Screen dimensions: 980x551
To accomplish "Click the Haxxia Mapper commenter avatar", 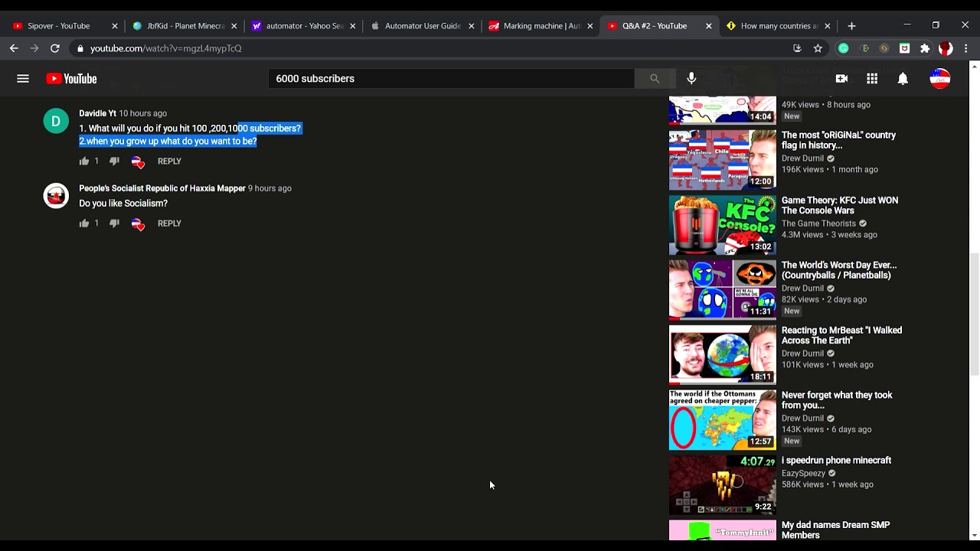I will 56,196.
